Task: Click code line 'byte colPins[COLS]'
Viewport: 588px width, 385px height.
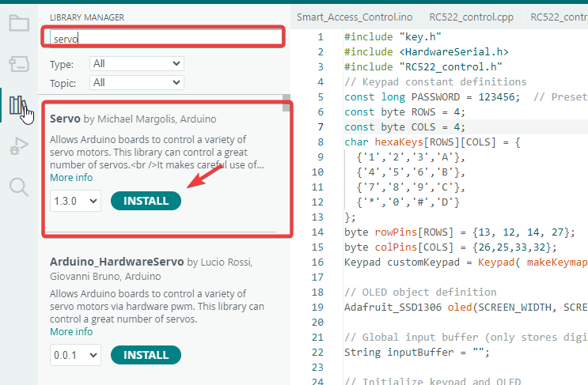Action: coord(450,247)
